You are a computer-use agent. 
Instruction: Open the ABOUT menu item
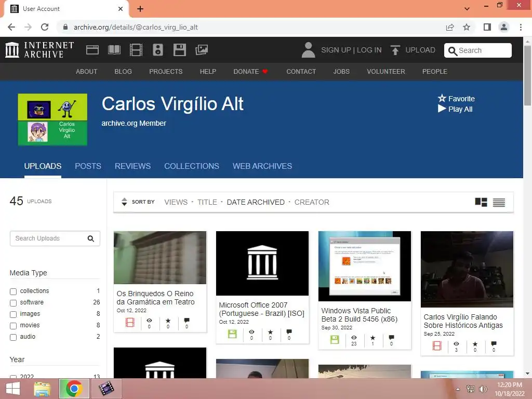point(87,72)
